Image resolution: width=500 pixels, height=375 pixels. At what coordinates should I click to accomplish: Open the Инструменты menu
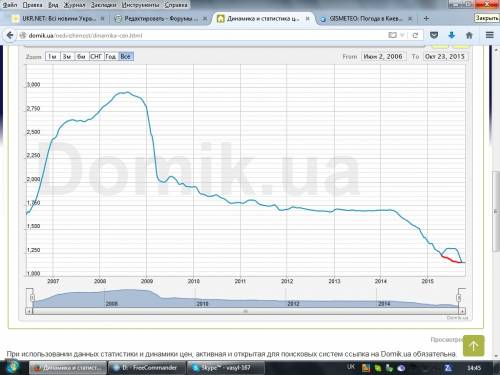(140, 5)
